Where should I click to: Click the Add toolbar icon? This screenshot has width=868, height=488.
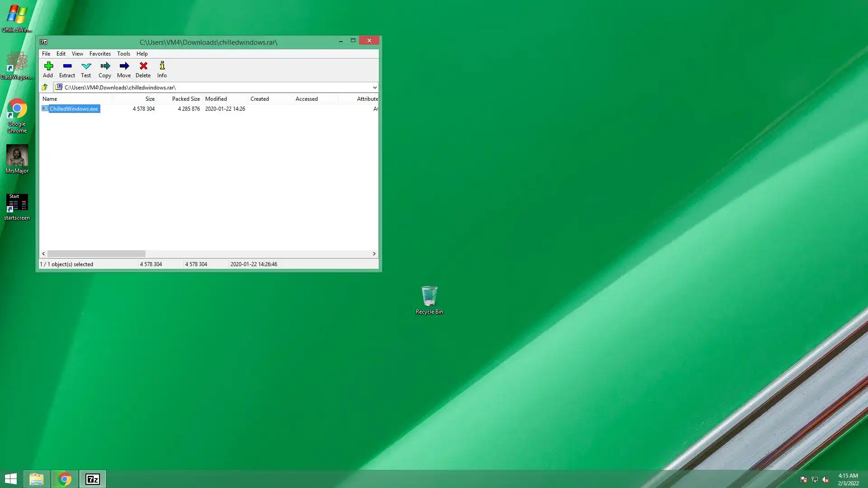coord(48,70)
